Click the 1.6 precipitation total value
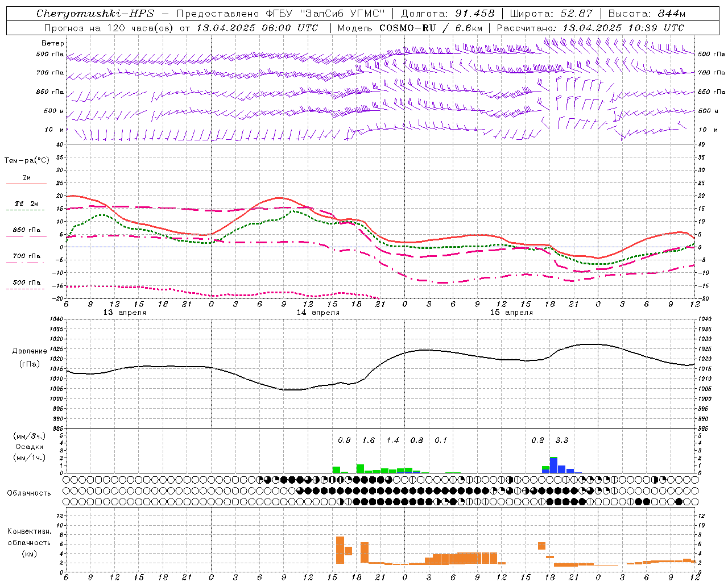This screenshot has width=728, height=582. click(x=369, y=440)
